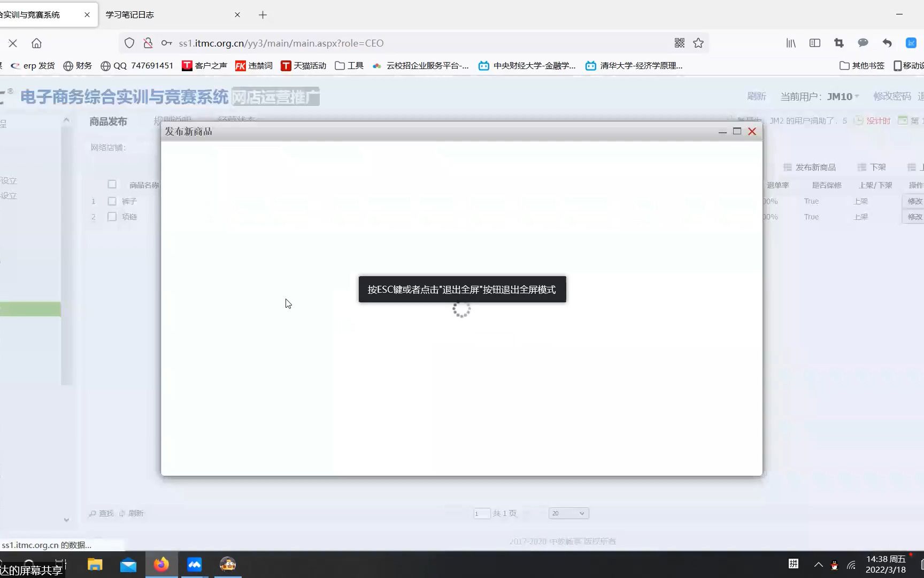Click the 发布新商品 toolbar button
This screenshot has height=578, width=924.
point(810,168)
